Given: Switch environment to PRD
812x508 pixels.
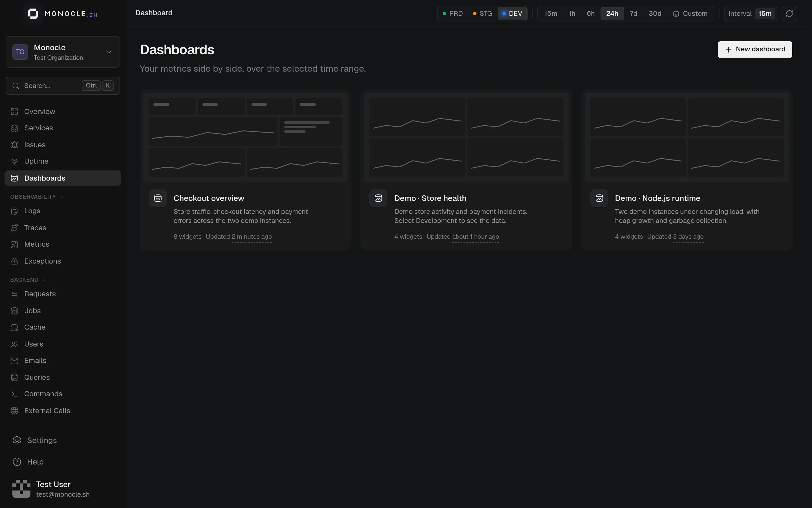Looking at the screenshot, I should pos(453,14).
